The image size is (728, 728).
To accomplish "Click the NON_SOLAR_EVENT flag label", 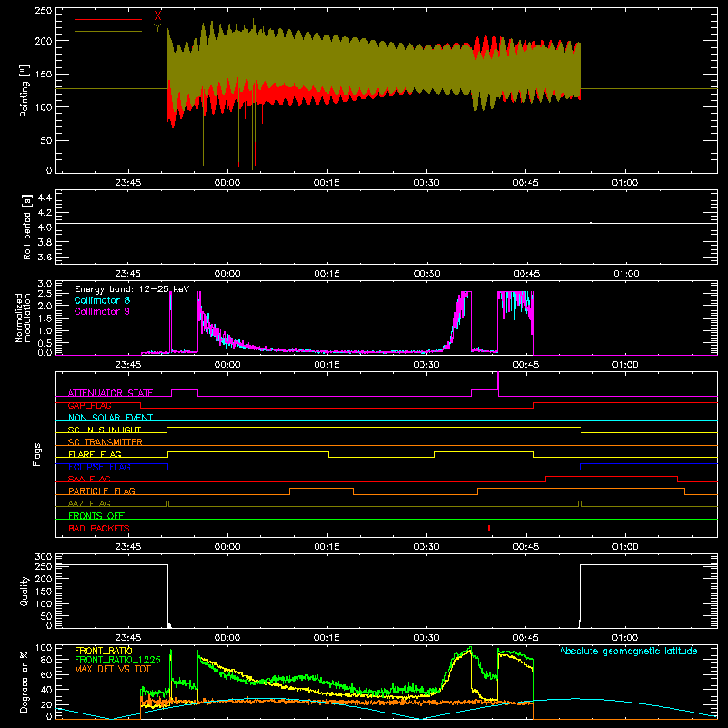I will coord(110,418).
